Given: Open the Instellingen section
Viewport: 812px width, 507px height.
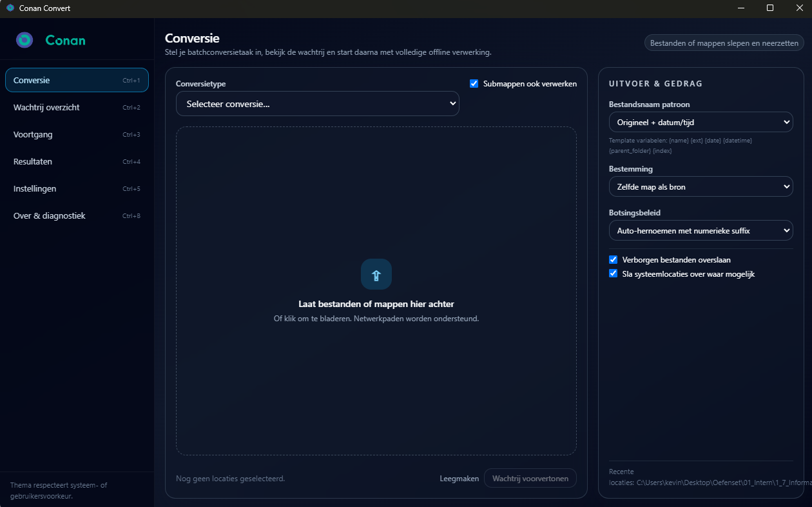Looking at the screenshot, I should click(x=77, y=188).
